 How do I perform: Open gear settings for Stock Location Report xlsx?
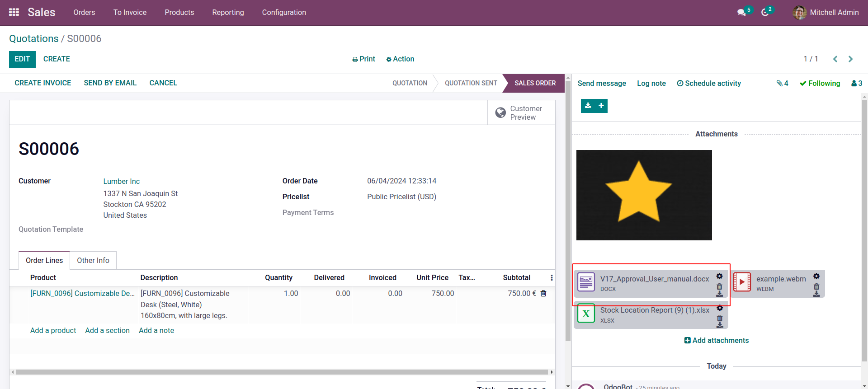[720, 308]
